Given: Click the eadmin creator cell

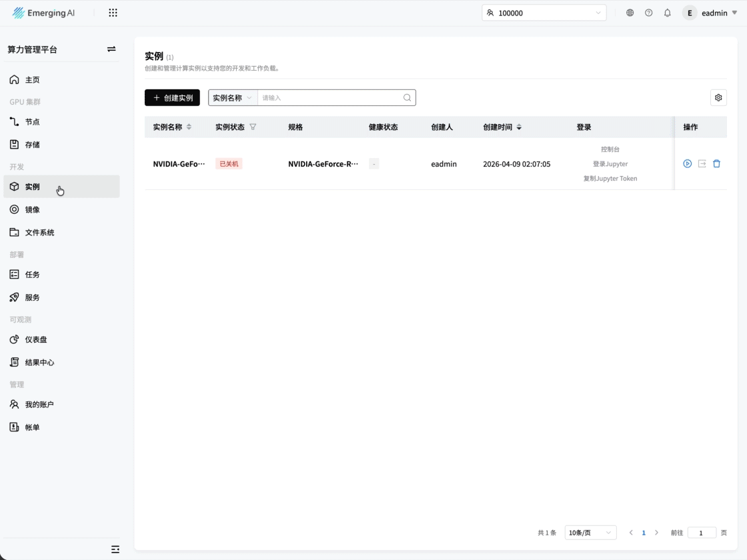Looking at the screenshot, I should (x=444, y=164).
